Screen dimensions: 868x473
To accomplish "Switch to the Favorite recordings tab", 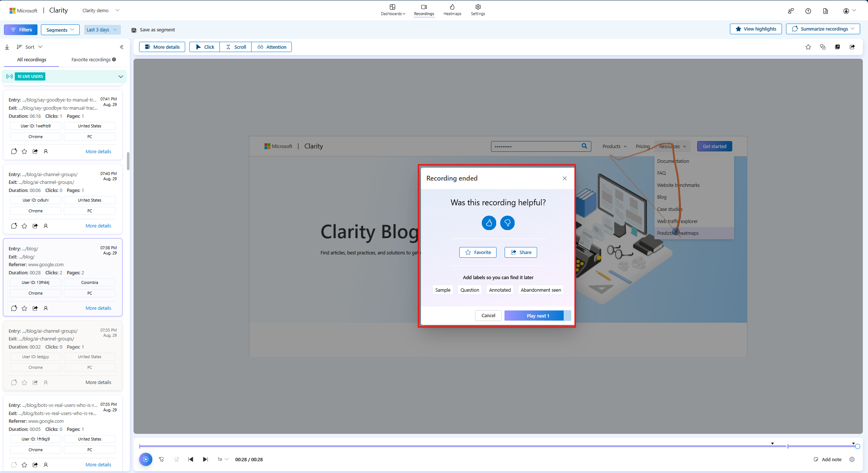I will click(91, 59).
